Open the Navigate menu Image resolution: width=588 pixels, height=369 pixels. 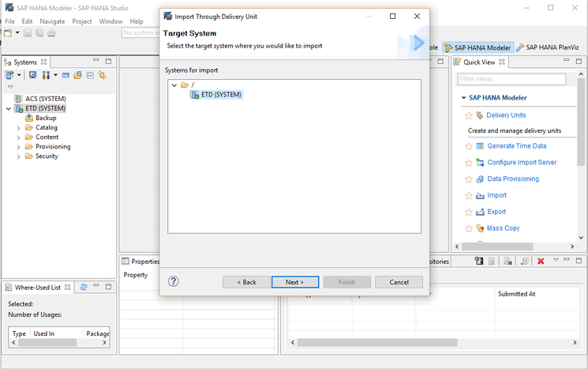point(52,21)
